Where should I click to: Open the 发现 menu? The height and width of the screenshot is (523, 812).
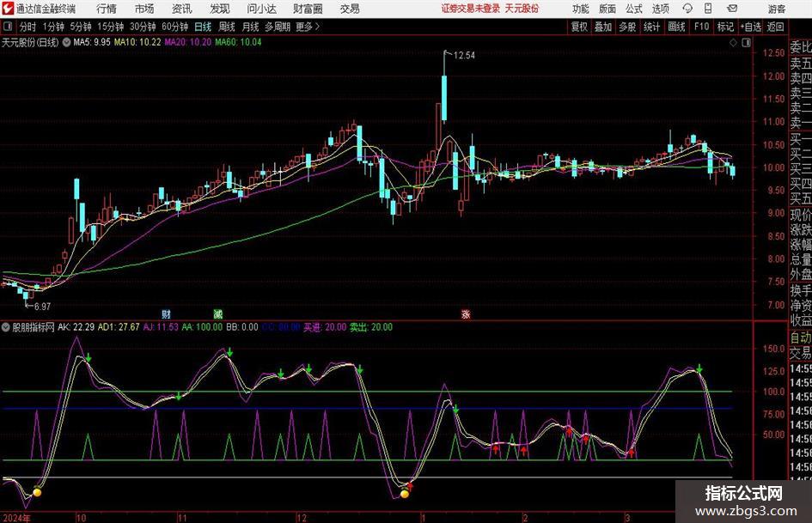[x=220, y=9]
